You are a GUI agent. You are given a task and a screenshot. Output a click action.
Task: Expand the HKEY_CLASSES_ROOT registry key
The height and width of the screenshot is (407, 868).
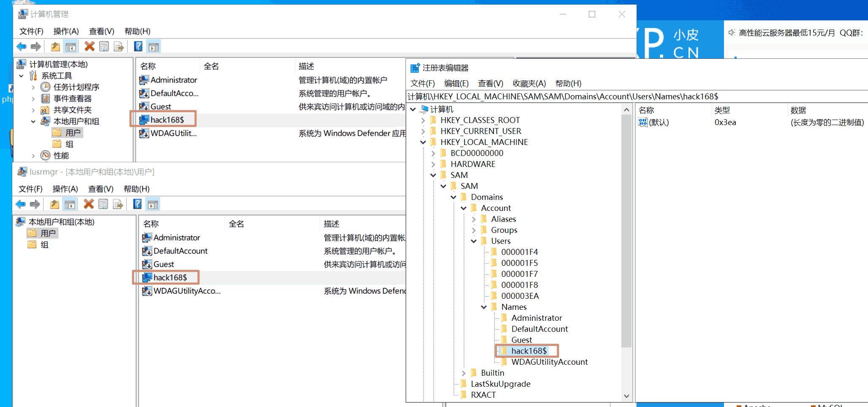click(x=423, y=120)
